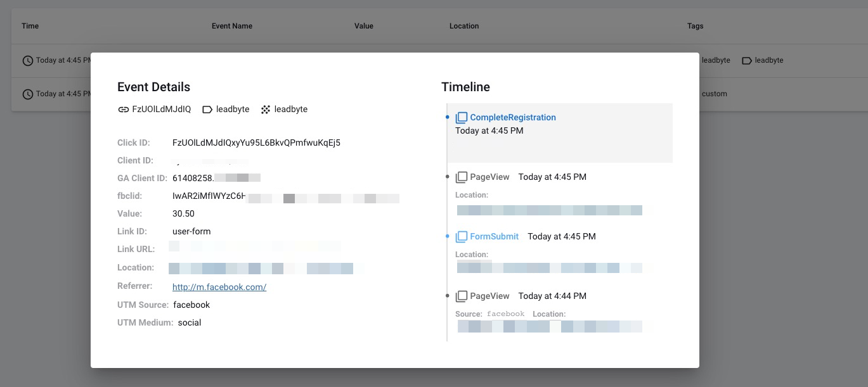Screen dimensions: 868x387
Task: Click the Value column header
Action: tap(364, 27)
